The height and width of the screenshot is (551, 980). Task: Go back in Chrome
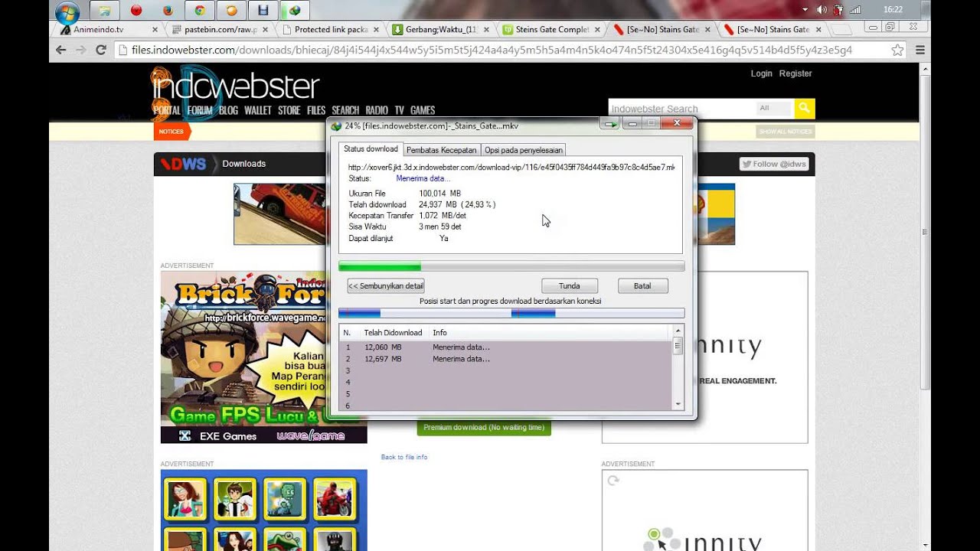[61, 50]
